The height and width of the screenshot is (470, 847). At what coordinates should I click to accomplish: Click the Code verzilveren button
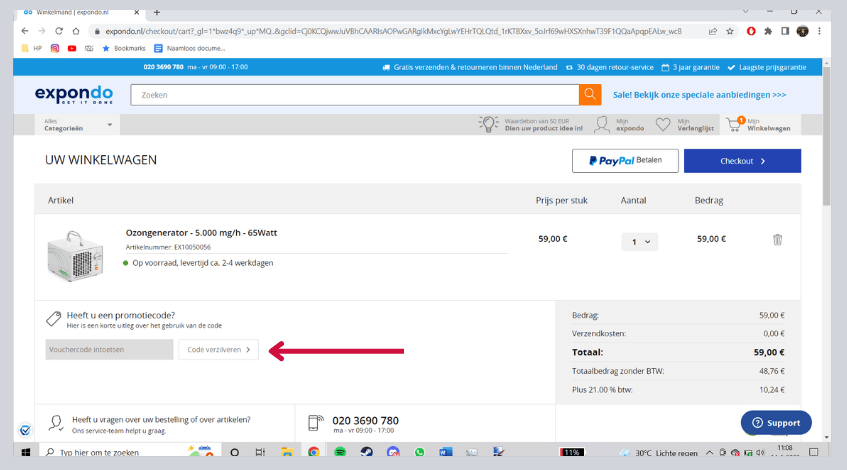pos(218,349)
